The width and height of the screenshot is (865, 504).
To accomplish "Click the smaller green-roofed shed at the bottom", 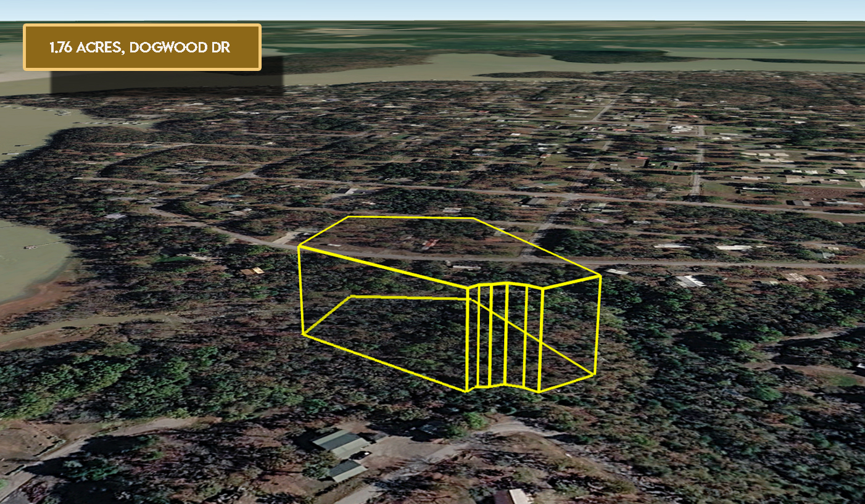I will pos(346,471).
